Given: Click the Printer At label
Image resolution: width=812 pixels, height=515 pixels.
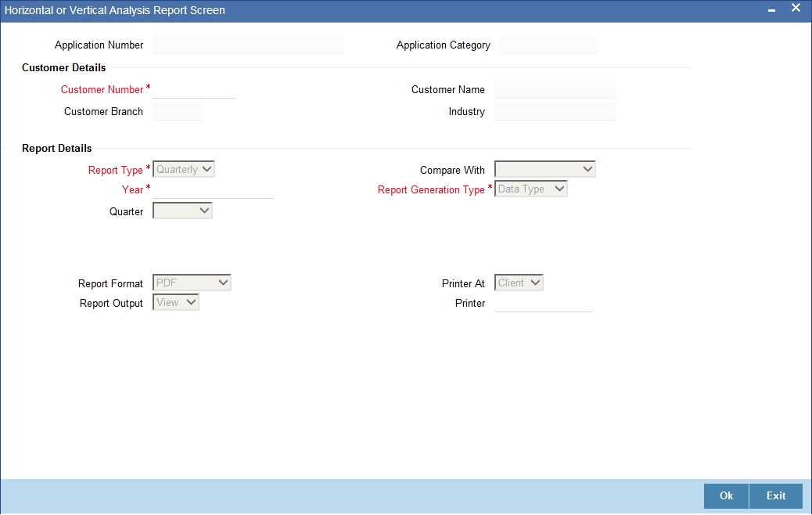Looking at the screenshot, I should (463, 284).
